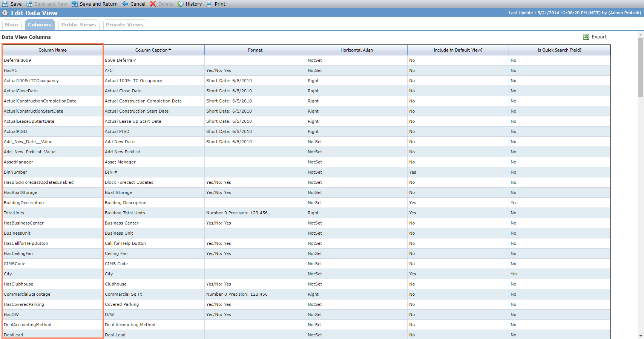Viewport: 644px width, 339px height.
Task: Sort by the Horizontal Align header
Action: (x=357, y=50)
